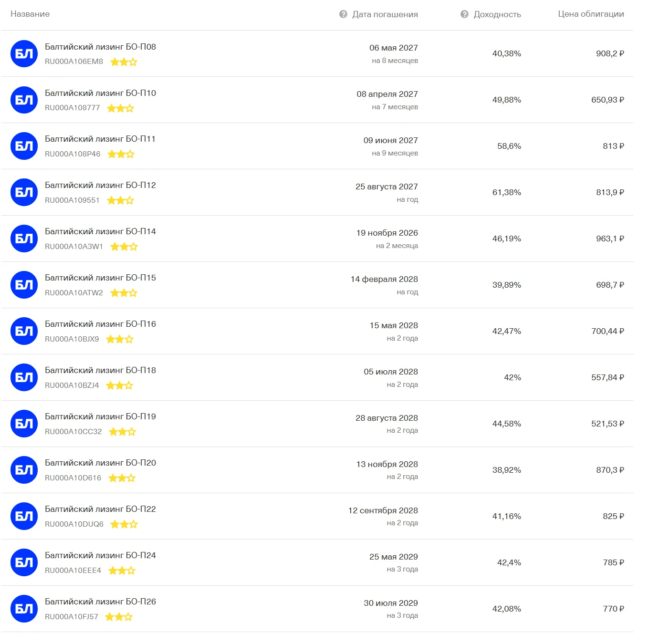
Task: Click the star rating of RU000A10FJ57
Action: coord(119,617)
